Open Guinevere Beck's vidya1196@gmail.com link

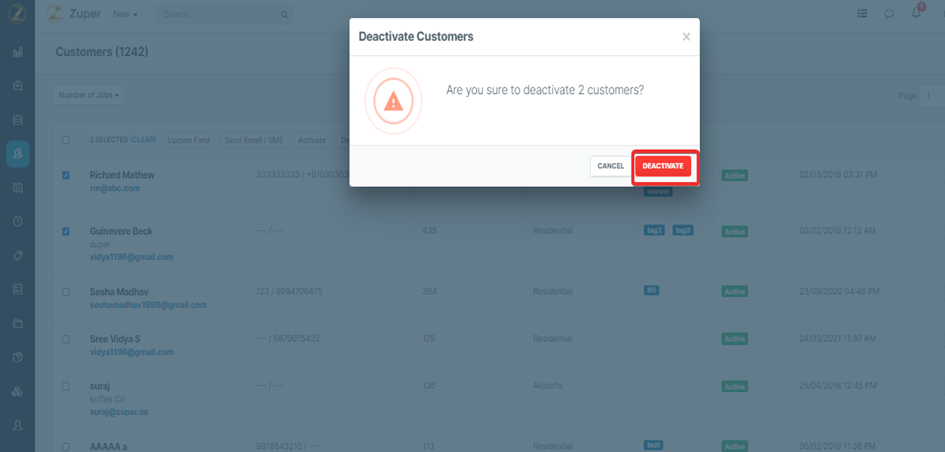[131, 257]
